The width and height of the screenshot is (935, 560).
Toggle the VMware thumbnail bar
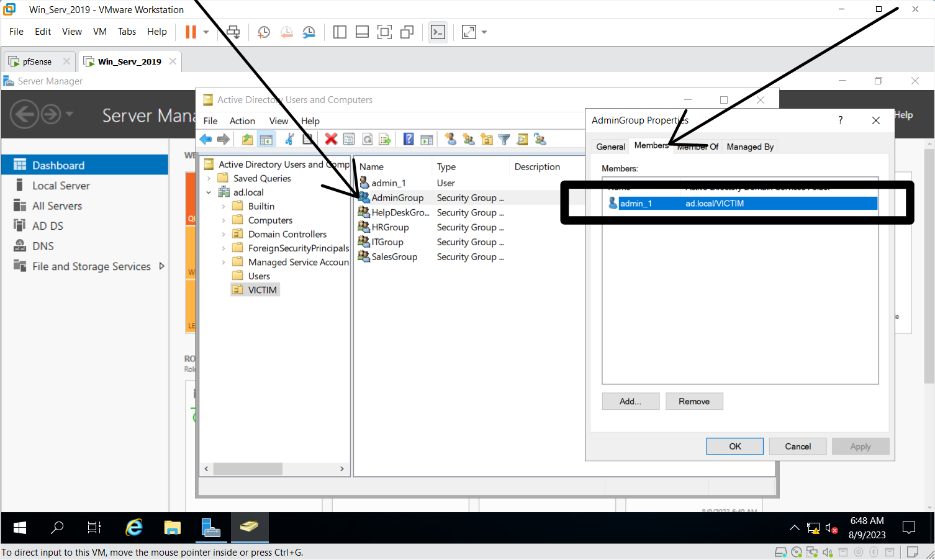362,32
